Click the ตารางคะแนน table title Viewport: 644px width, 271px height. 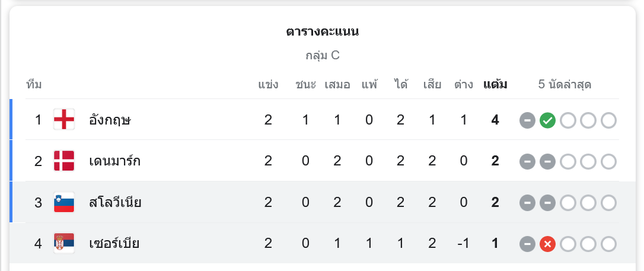coord(322,31)
